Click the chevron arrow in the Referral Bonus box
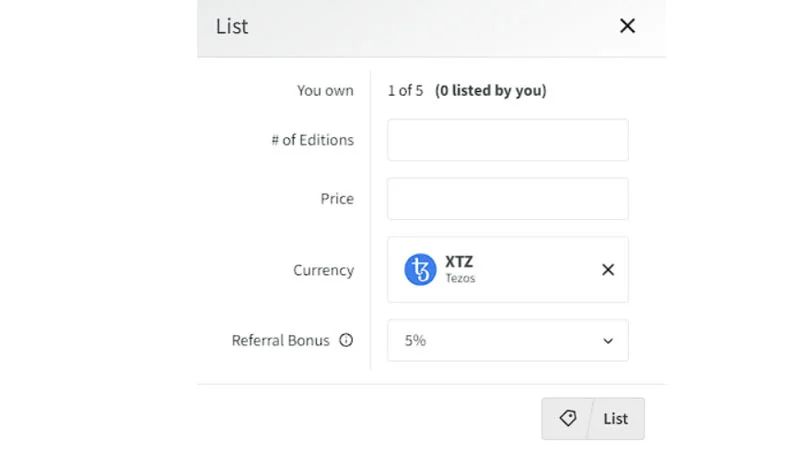 click(x=608, y=341)
